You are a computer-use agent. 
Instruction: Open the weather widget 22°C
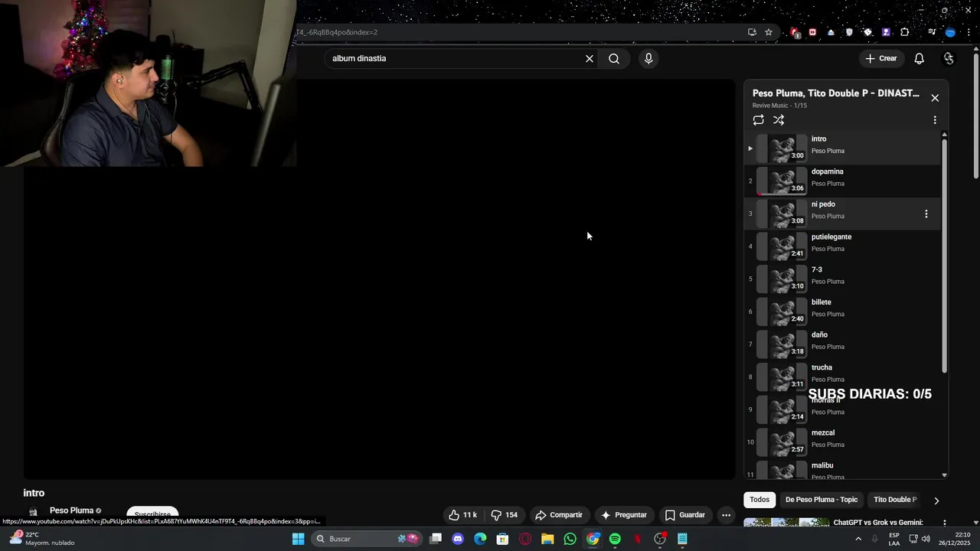click(x=42, y=539)
